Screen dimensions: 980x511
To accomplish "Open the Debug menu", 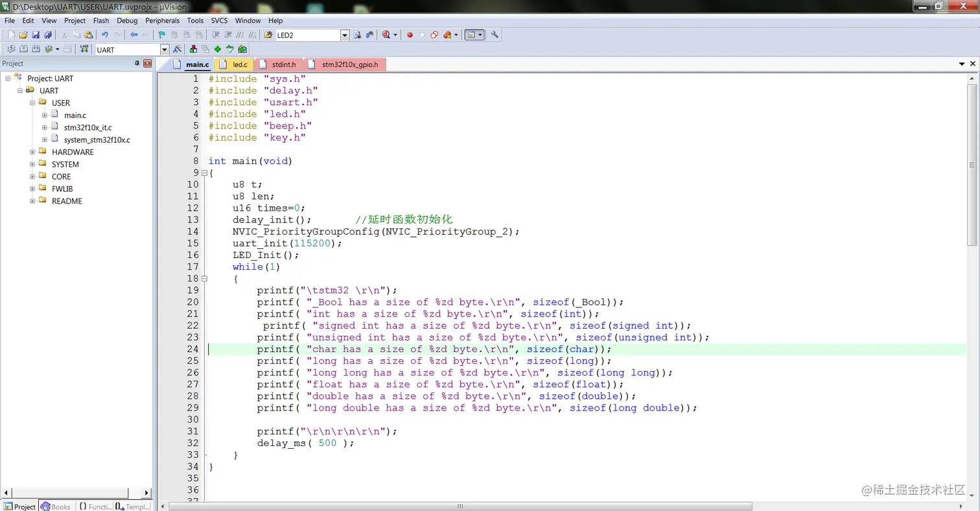I will [127, 21].
